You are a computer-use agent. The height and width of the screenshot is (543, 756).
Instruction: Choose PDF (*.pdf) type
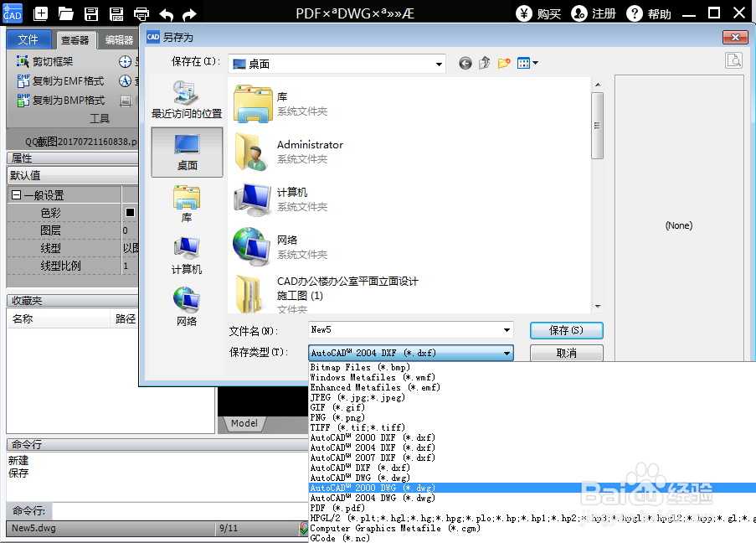pyautogui.click(x=532, y=509)
